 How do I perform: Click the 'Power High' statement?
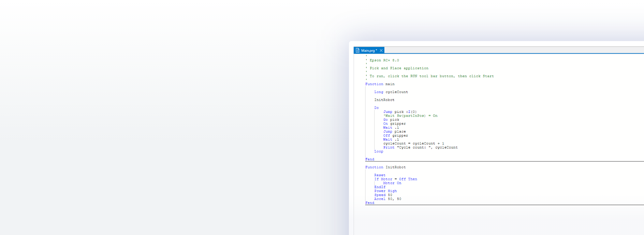tap(385, 191)
